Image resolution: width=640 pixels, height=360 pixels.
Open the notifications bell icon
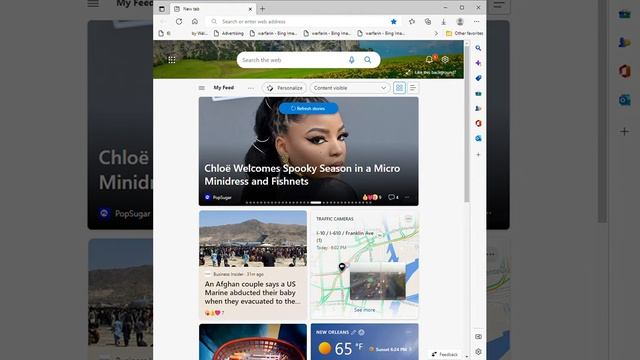429,60
